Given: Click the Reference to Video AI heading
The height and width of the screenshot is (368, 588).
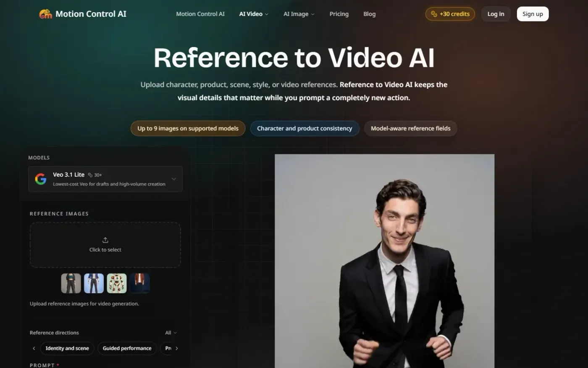Looking at the screenshot, I should (x=294, y=57).
